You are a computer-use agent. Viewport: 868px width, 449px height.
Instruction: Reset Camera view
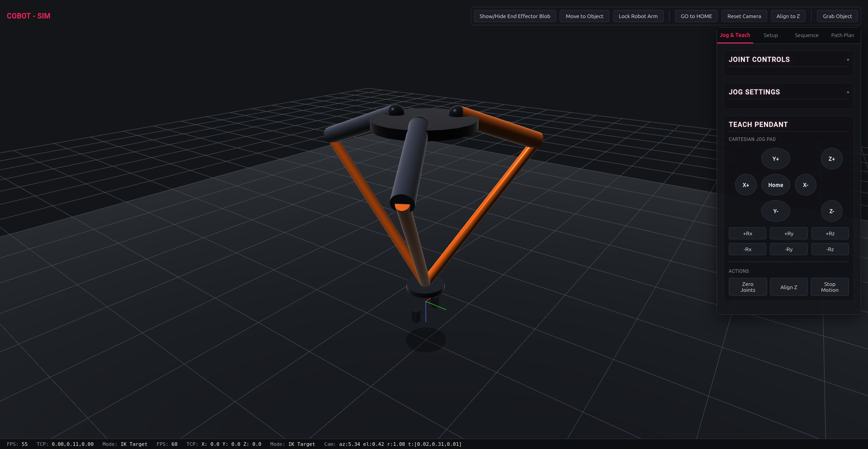744,16
